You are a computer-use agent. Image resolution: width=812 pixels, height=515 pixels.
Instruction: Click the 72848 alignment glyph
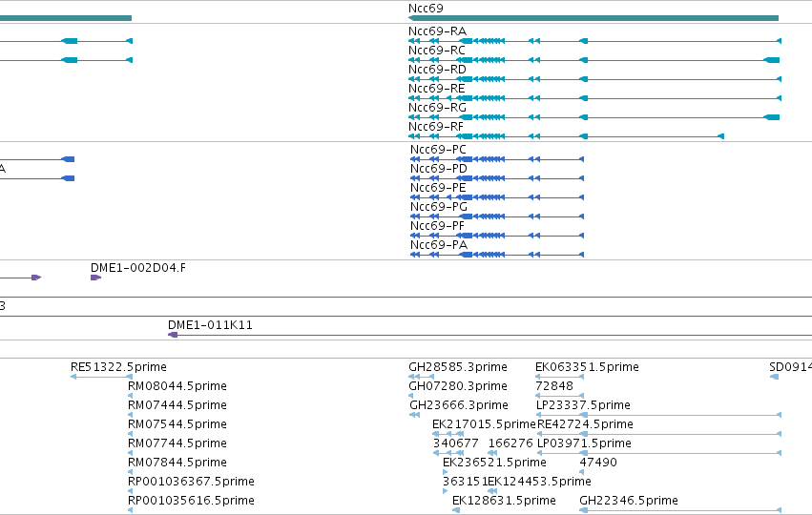(560, 396)
